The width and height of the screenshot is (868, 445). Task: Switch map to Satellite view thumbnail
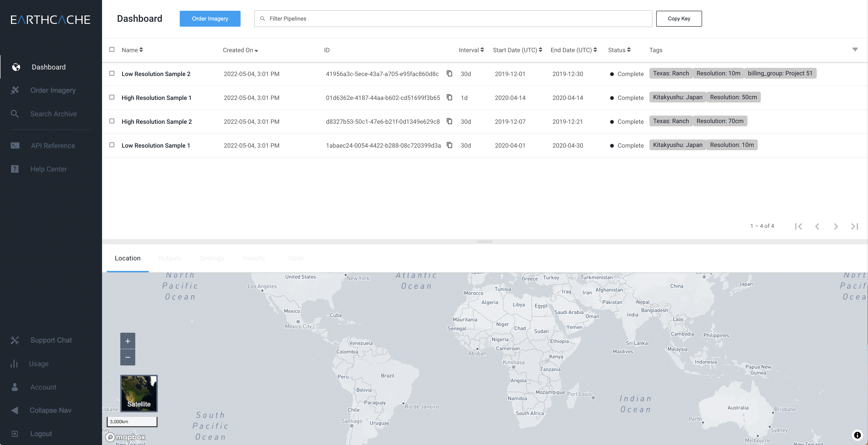tap(139, 393)
